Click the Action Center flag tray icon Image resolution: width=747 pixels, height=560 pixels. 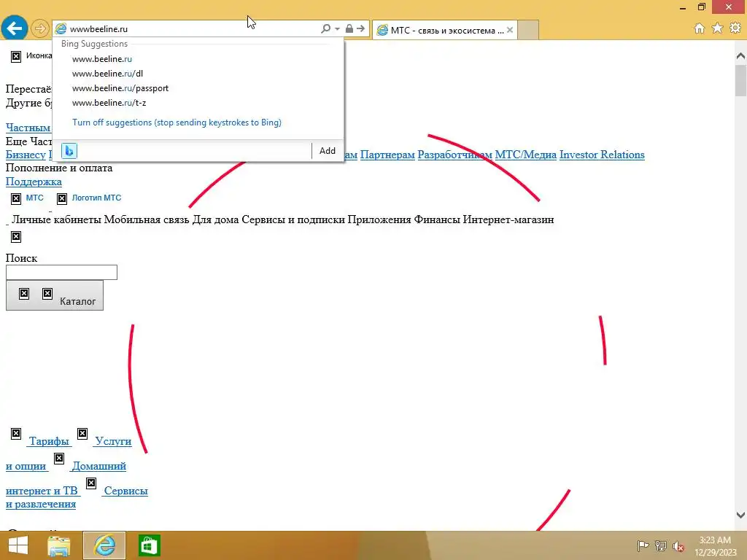(643, 546)
